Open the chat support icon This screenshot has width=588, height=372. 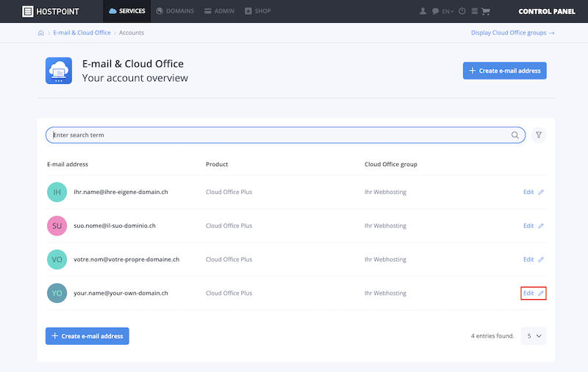tap(435, 11)
